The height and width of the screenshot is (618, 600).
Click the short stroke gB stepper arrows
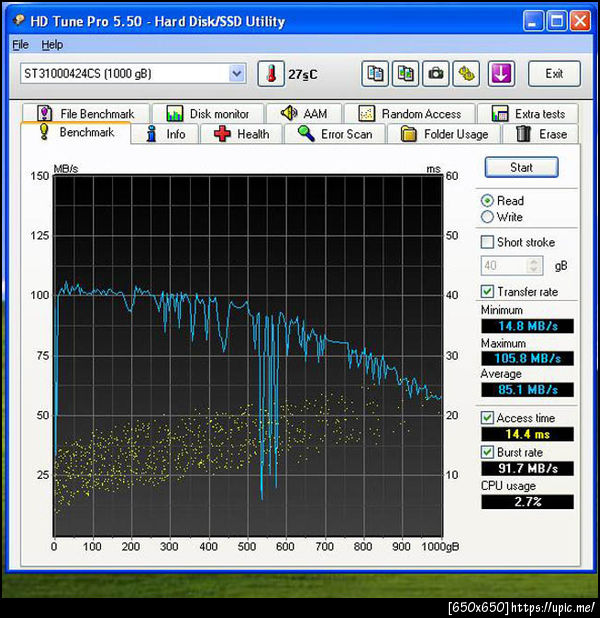point(533,265)
